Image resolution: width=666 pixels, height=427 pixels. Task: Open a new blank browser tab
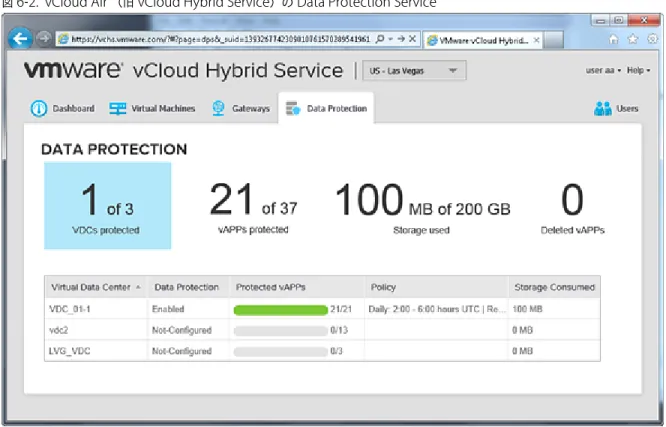(x=553, y=40)
